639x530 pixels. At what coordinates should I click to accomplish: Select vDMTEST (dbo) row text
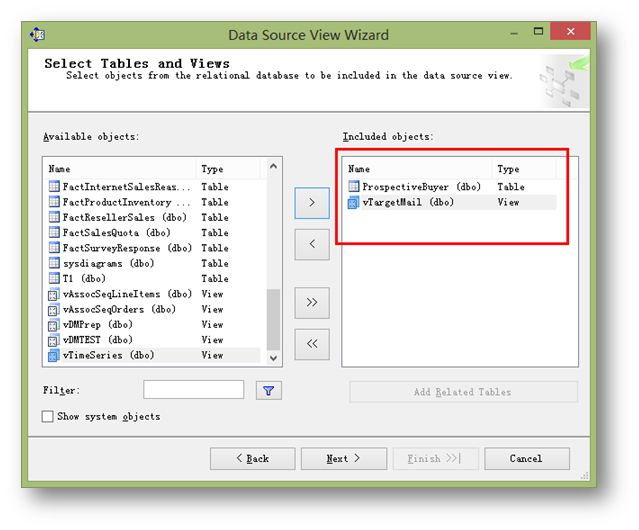click(98, 340)
